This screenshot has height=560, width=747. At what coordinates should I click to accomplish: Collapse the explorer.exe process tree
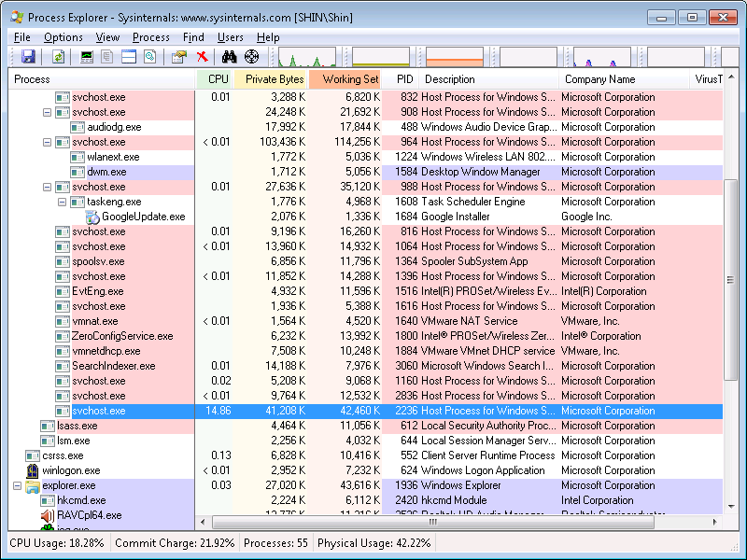click(x=18, y=485)
